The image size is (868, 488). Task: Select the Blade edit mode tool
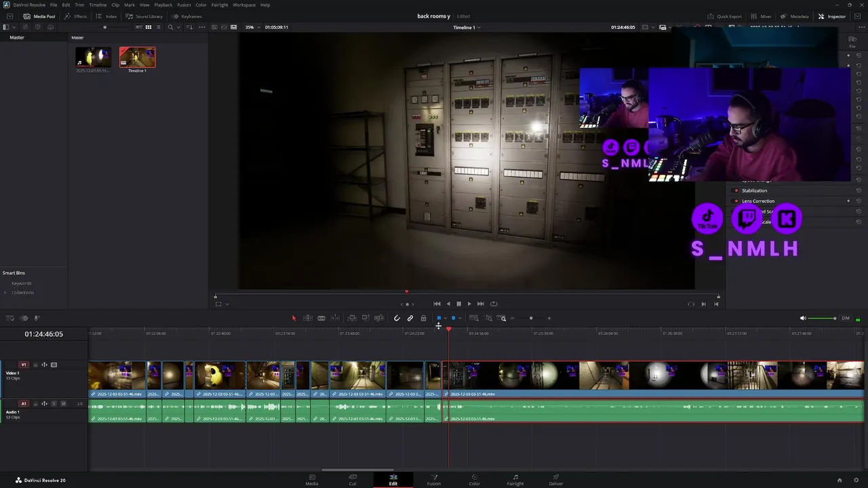[x=321, y=318]
